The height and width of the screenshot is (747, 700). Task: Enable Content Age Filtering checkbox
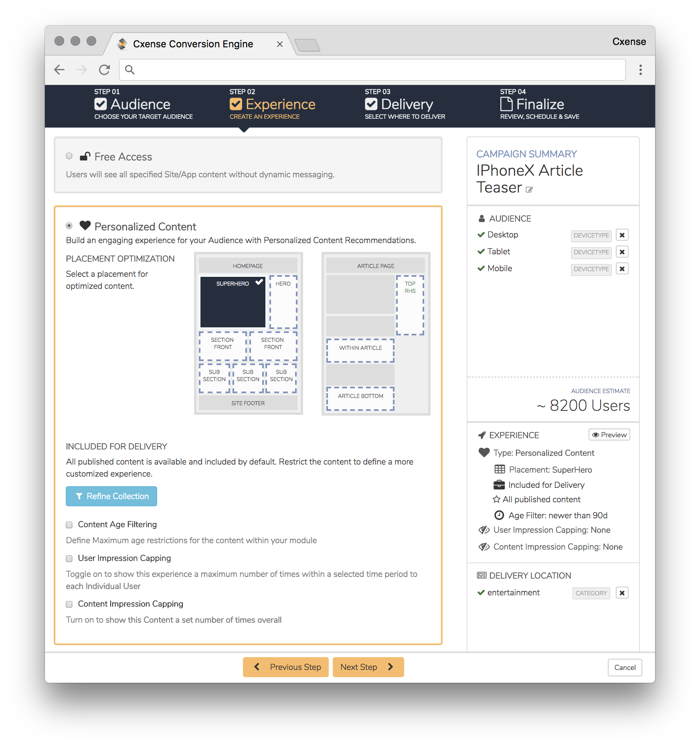click(69, 525)
